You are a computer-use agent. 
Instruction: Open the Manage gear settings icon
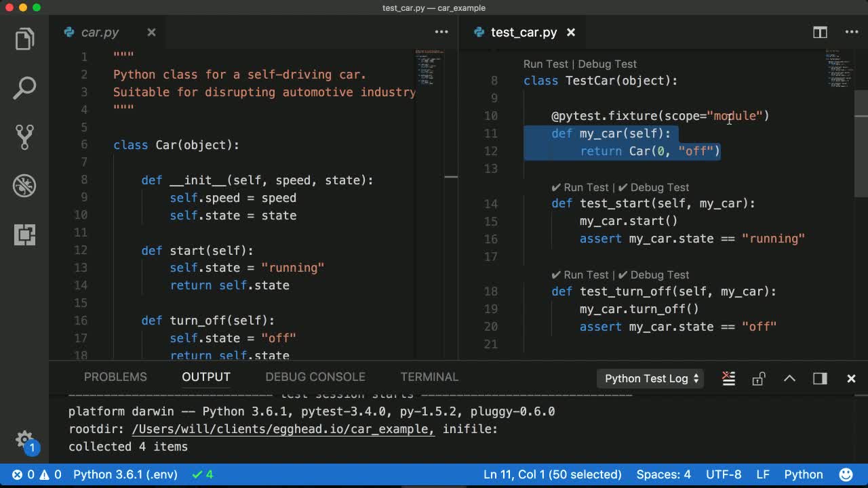[24, 439]
